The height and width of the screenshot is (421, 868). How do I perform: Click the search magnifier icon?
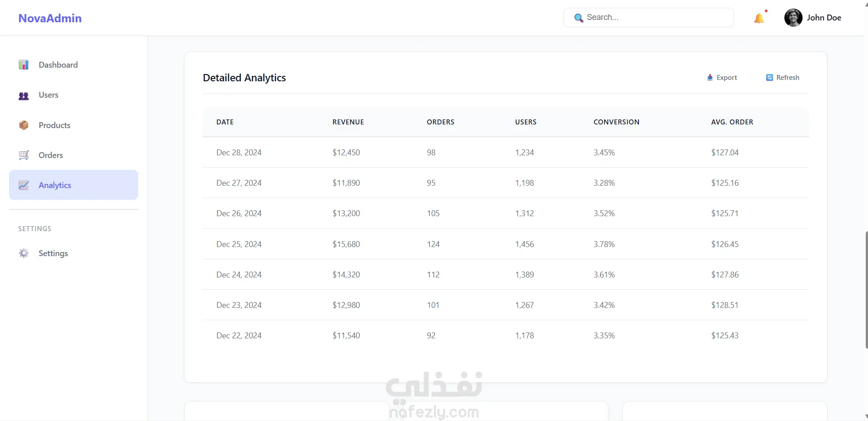[579, 18]
